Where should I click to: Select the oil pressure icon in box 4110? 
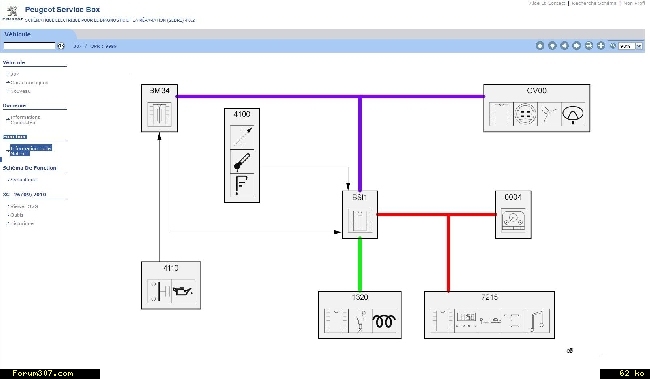183,291
